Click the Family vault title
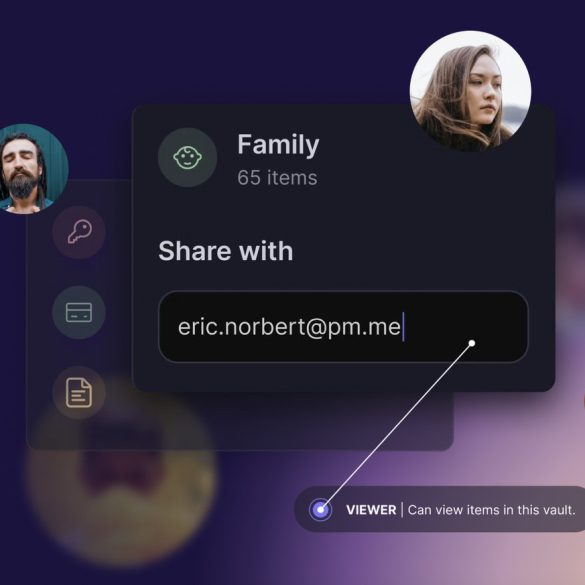 point(278,145)
